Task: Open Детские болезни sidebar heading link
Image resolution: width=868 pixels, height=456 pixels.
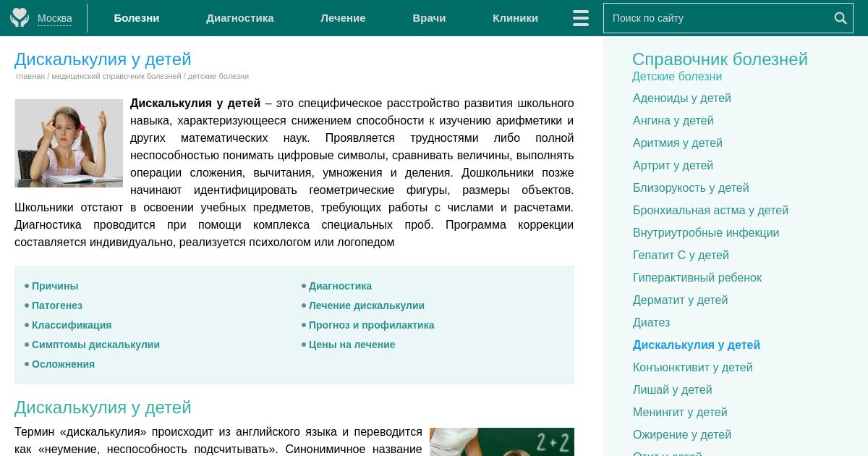Action: 677,76
